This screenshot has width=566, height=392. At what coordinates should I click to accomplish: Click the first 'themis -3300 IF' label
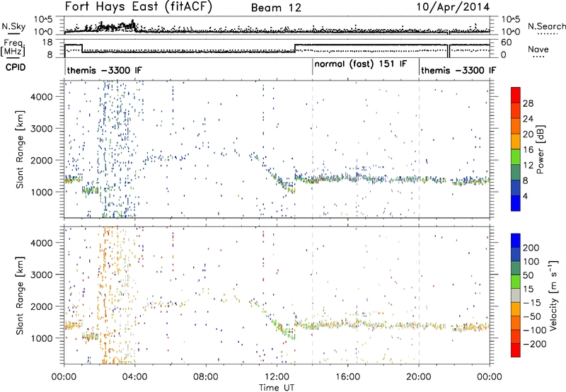point(104,70)
